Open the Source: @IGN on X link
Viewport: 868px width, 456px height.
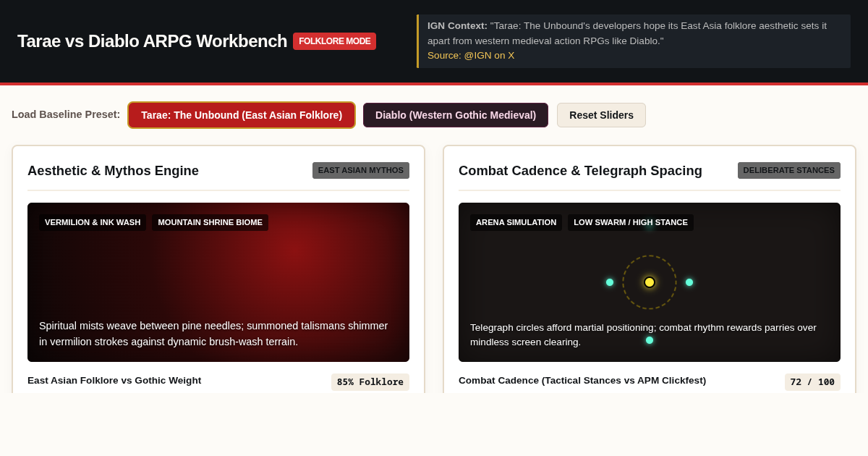click(x=471, y=56)
